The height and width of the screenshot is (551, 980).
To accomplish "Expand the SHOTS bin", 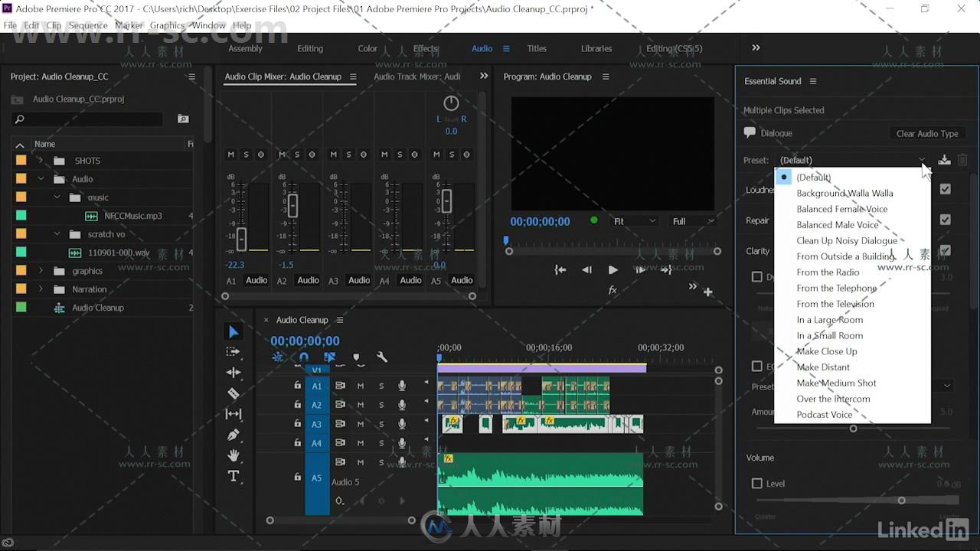I will [x=41, y=161].
